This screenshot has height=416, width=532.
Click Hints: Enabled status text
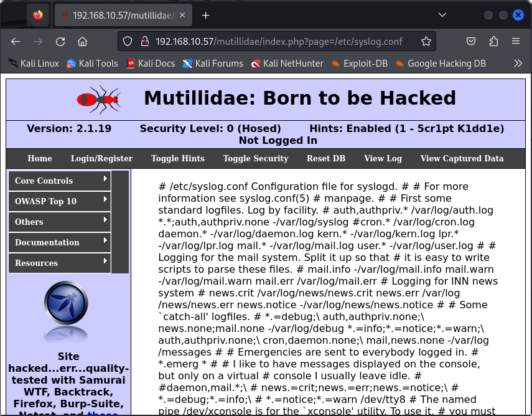tap(407, 128)
